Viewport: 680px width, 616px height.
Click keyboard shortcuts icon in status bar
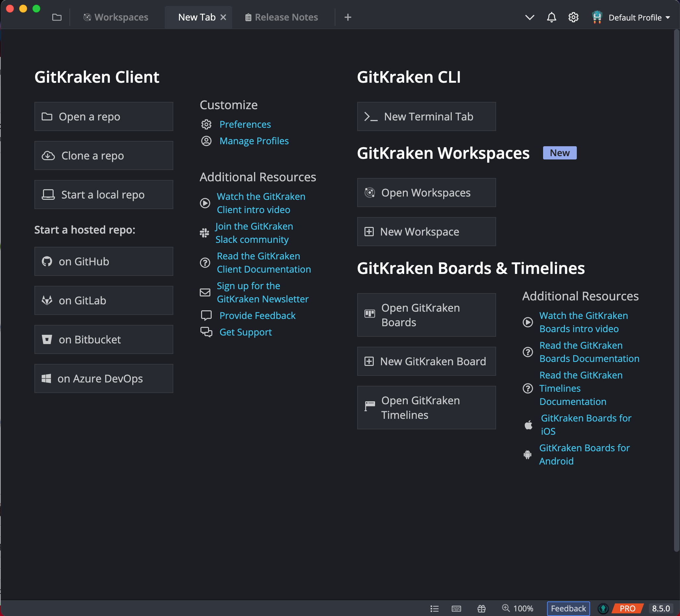(x=456, y=608)
